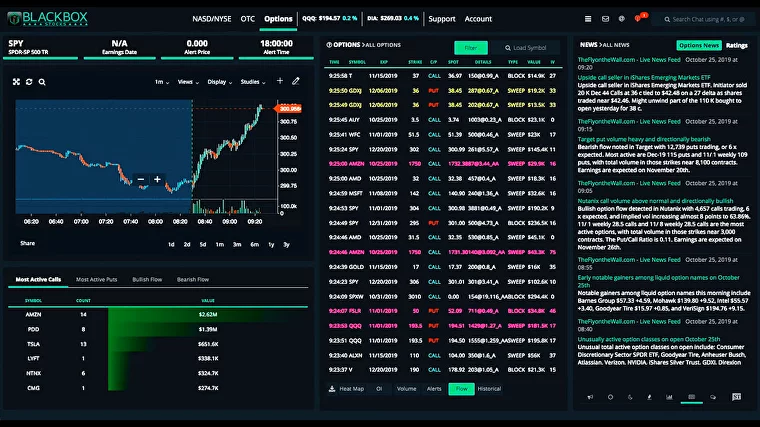Toggle the Filter button in options panel
This screenshot has width=760, height=427.
[472, 47]
